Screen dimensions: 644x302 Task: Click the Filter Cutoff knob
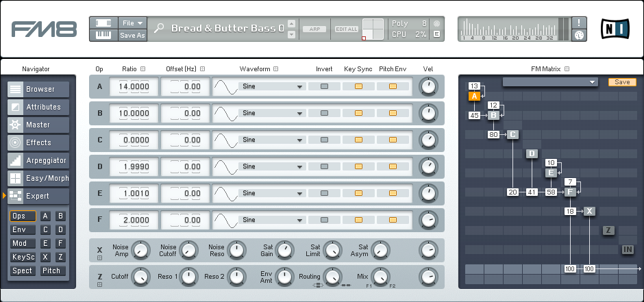pos(140,277)
